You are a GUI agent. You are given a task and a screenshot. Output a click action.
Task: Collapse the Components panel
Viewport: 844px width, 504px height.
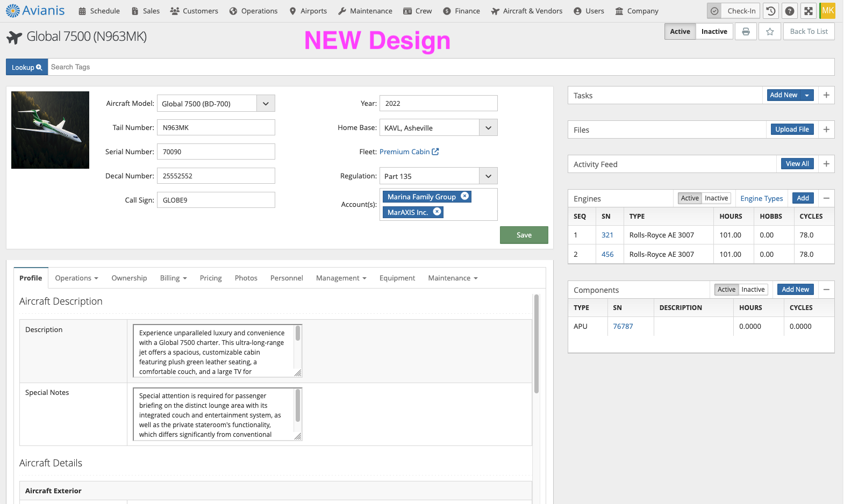point(826,290)
